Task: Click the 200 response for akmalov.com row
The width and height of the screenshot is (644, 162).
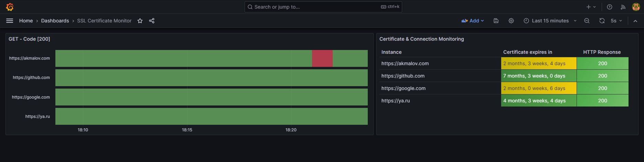Action: click(603, 63)
